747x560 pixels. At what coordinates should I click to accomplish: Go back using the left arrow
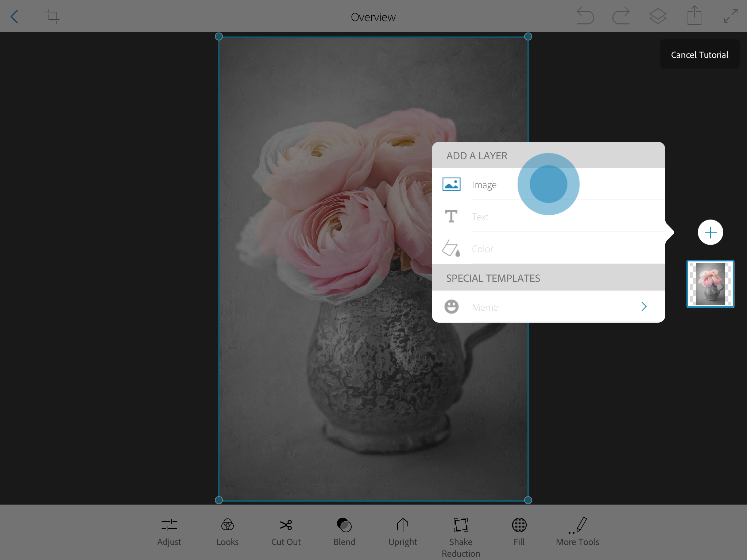click(15, 17)
